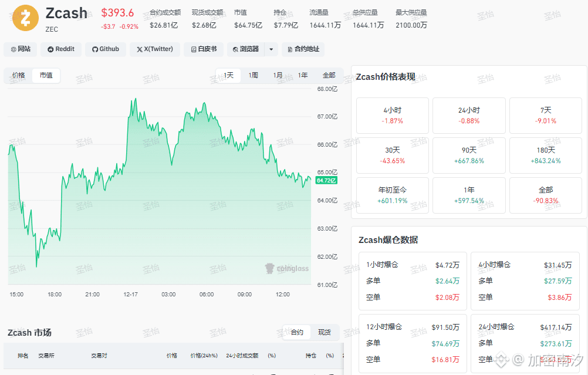Screen dimensions: 588x375
Task: Click the 合约地址 contract address button
Action: [x=303, y=49]
